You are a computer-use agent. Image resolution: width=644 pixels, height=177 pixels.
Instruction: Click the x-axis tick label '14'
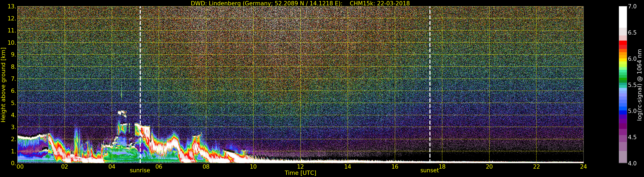coord(347,167)
